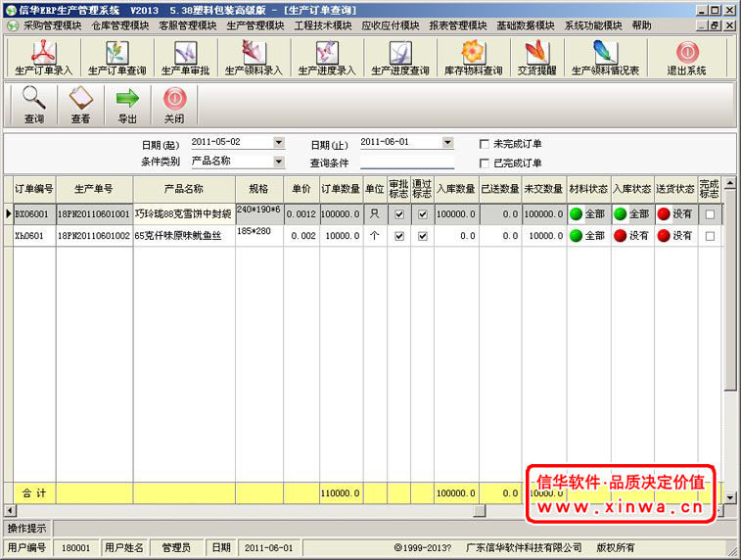Click green 材料状态 indicator for order BX06001
This screenshot has height=560, width=741.
576,214
